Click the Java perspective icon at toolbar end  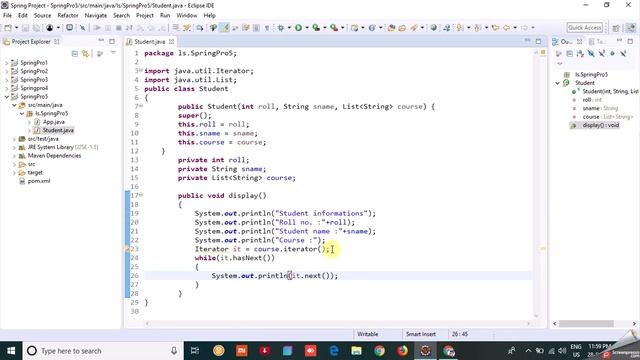(631, 28)
